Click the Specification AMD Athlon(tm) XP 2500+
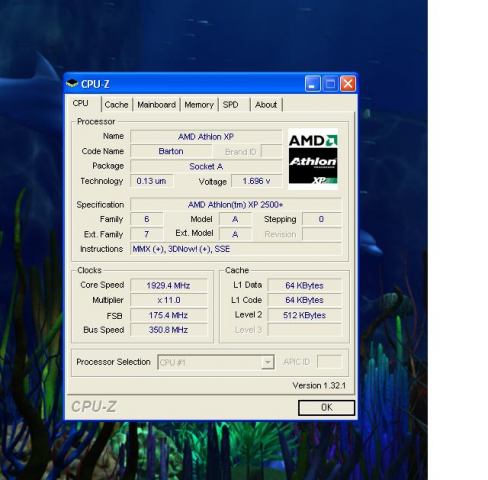Screen dimensions: 488x480 click(x=236, y=205)
